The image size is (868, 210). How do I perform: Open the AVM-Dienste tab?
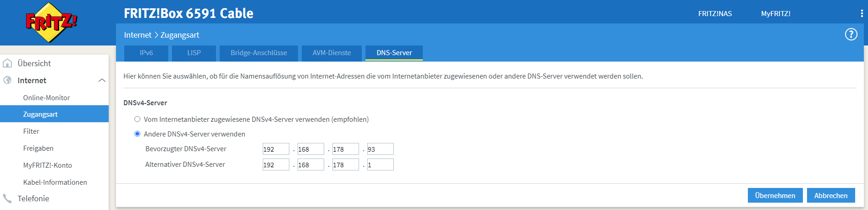(332, 53)
